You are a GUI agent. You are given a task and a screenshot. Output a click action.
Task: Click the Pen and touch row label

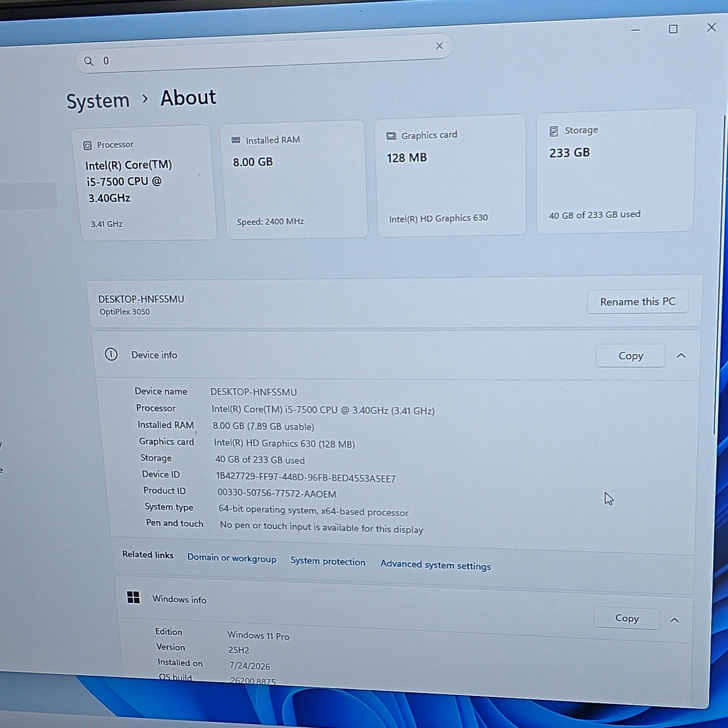point(175,523)
